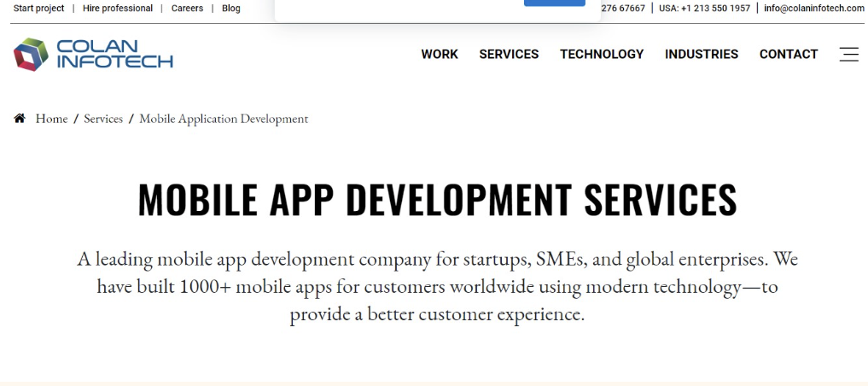Open the hamburger menu icon
The height and width of the screenshot is (386, 868).
[848, 54]
